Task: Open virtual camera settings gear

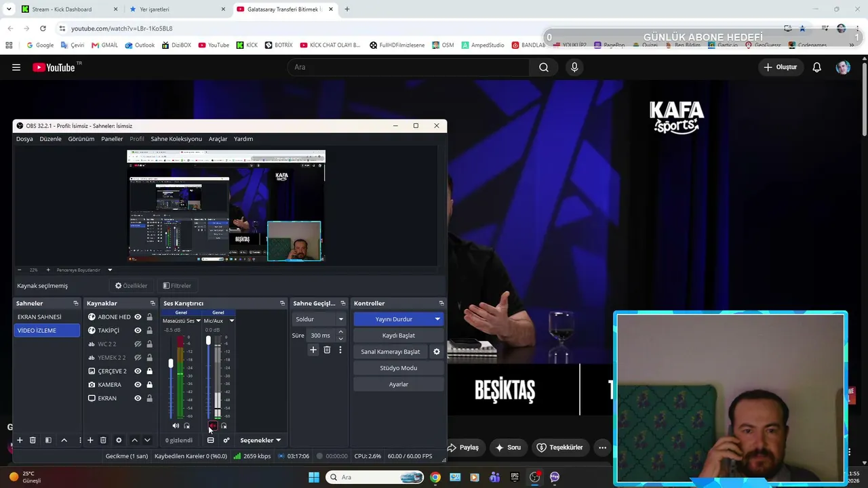Action: 437,352
